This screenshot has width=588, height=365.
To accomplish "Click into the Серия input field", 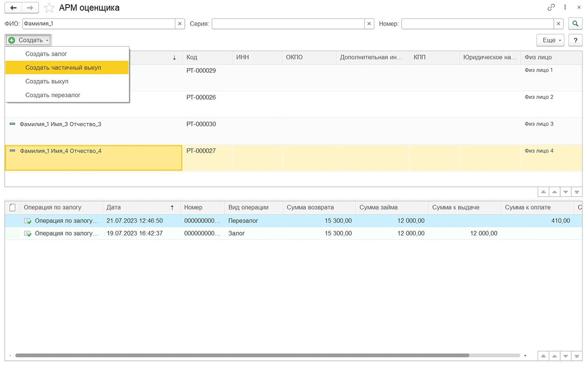I will tap(288, 24).
